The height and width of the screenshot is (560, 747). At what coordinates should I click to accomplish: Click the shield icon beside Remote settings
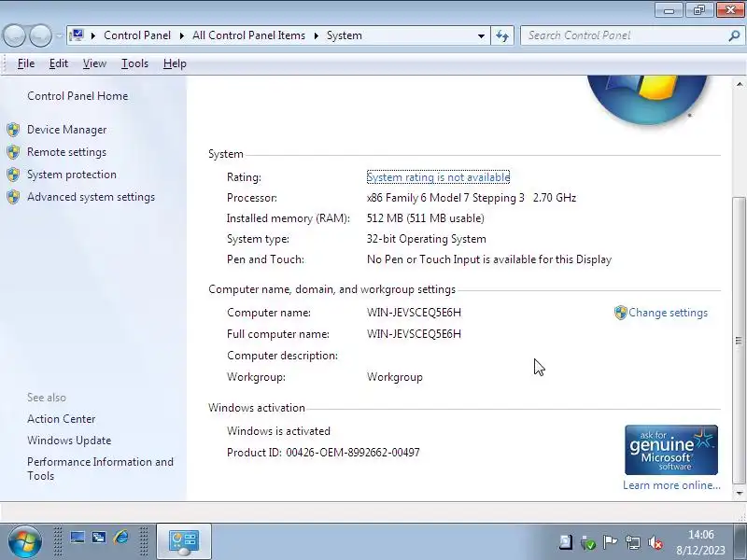13,152
